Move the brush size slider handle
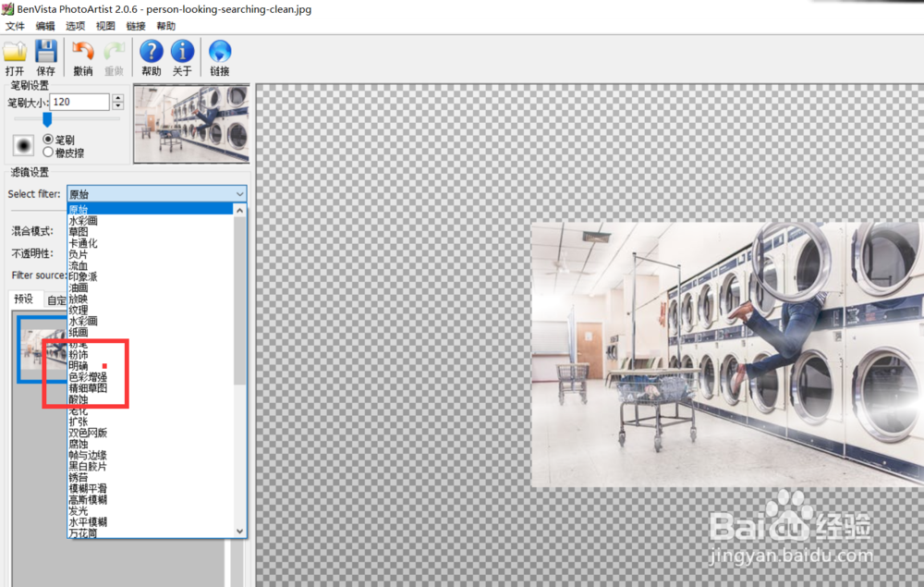This screenshot has height=587, width=924. click(47, 119)
